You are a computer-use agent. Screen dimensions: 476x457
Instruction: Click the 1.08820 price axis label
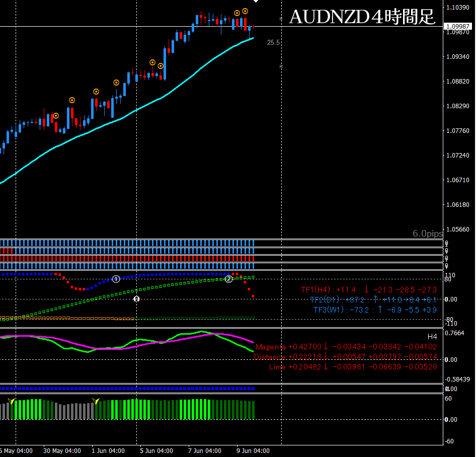(458, 81)
